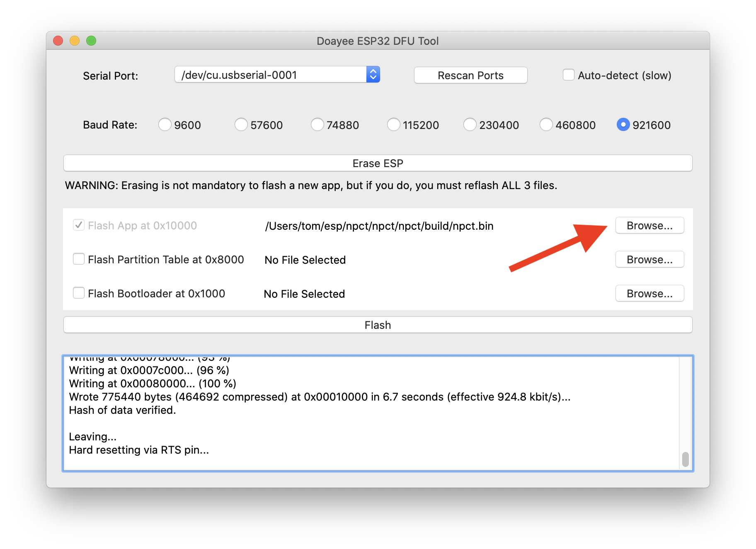756x549 pixels.
Task: Click the 'Hash of data verified.' log line
Action: 122,410
